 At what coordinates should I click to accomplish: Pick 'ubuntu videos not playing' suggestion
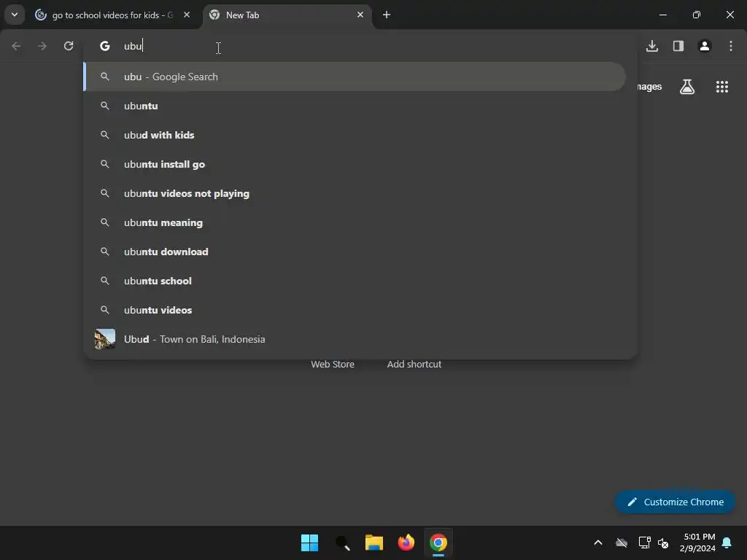pyautogui.click(x=355, y=193)
